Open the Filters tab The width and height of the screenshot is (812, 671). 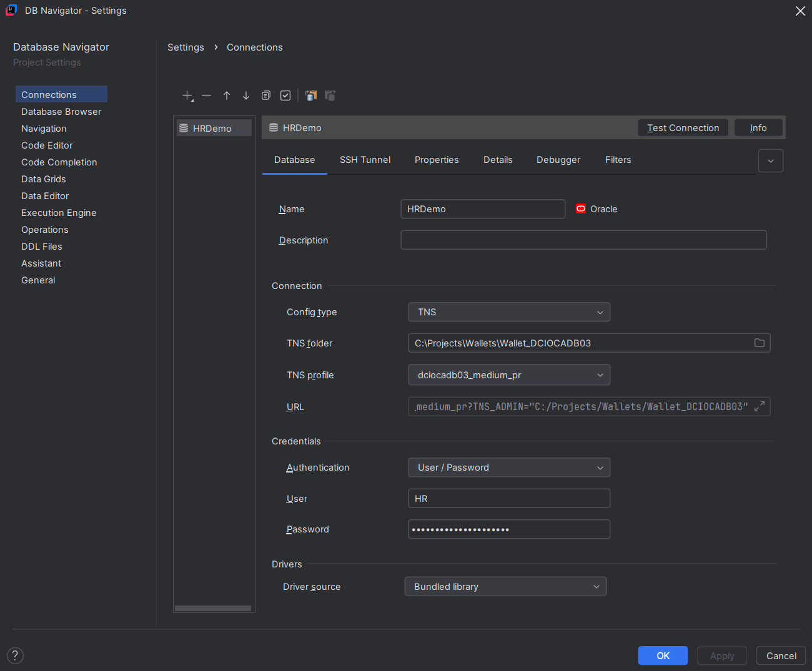tap(618, 160)
